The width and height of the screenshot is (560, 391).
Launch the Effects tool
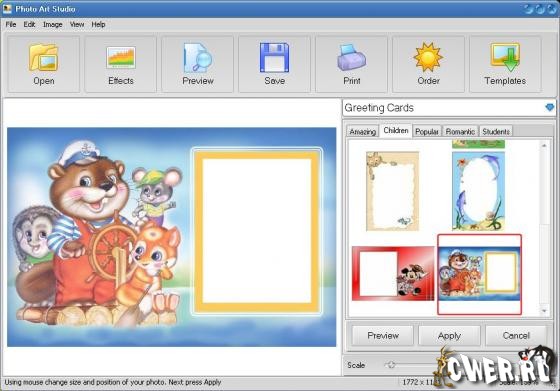click(x=121, y=64)
